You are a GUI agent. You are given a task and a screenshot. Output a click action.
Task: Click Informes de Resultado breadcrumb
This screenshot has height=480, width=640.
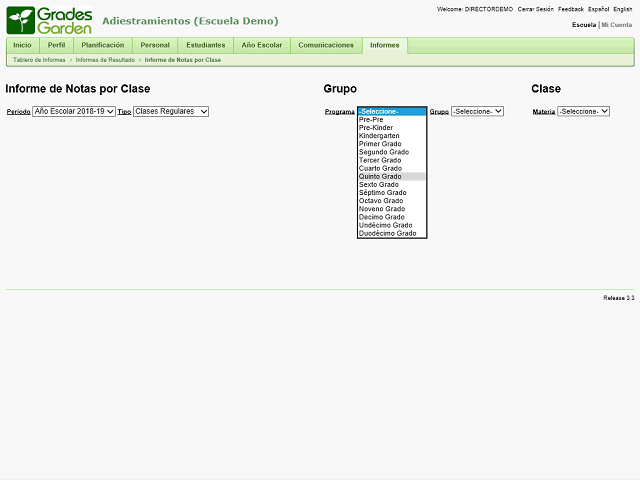click(105, 60)
